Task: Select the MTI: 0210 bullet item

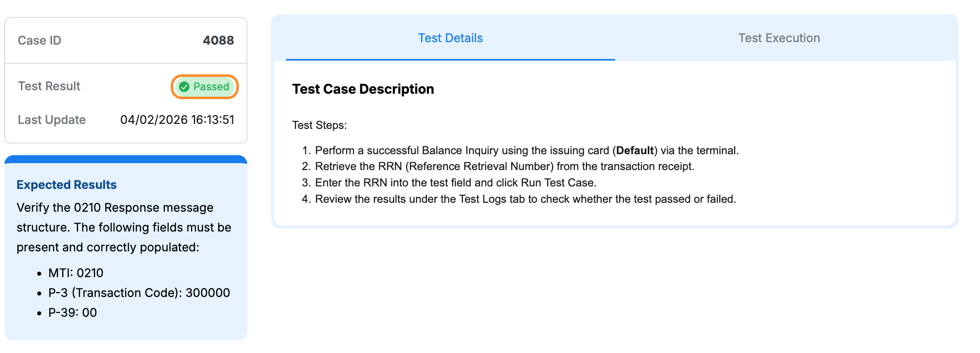Action: click(76, 273)
